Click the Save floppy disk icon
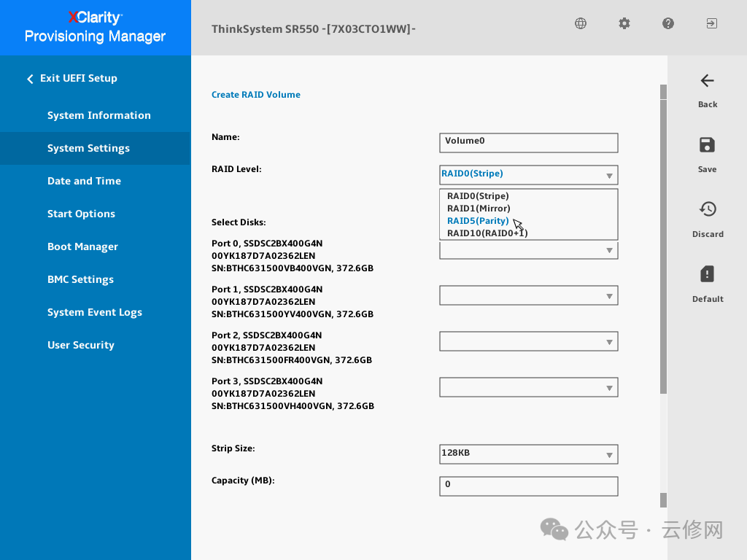The width and height of the screenshot is (747, 560). (707, 145)
